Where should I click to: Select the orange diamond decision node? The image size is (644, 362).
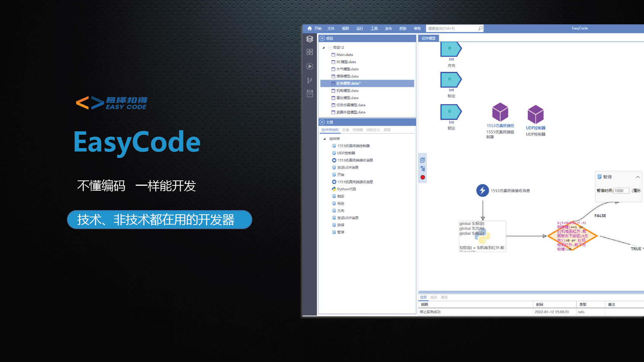pyautogui.click(x=572, y=236)
